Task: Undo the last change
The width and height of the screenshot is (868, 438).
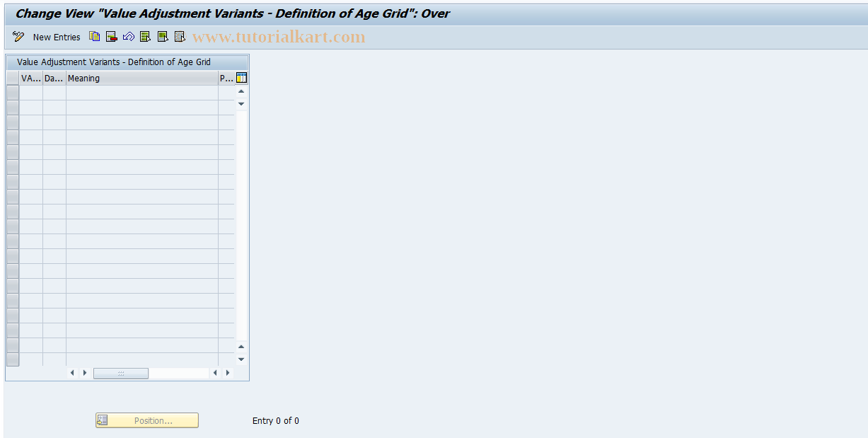Action: coord(128,36)
